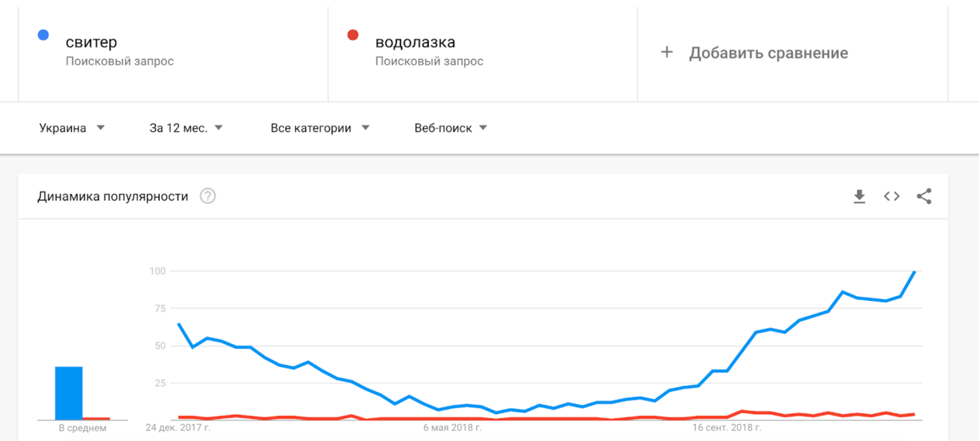Click the Динамика популярности heading
Screen dimensions: 980x441
(x=113, y=197)
